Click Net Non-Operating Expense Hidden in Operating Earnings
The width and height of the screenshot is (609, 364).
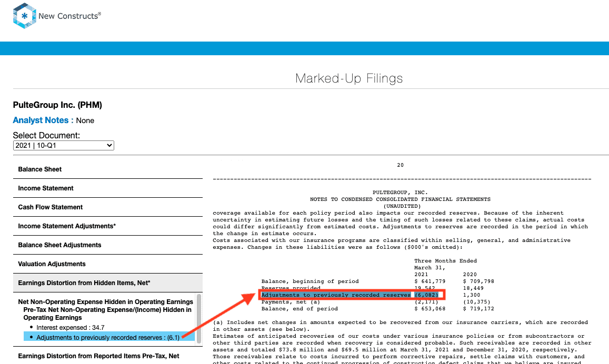[x=106, y=302]
